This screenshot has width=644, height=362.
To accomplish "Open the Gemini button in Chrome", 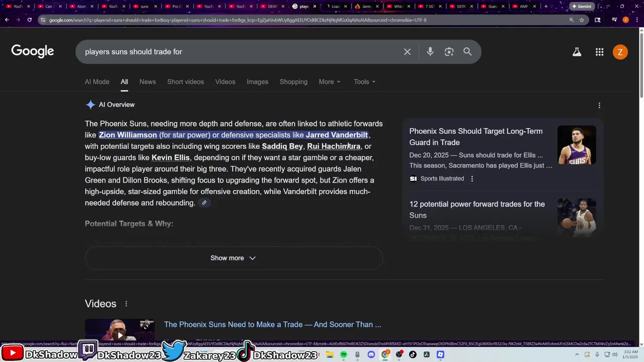I will coord(581,7).
